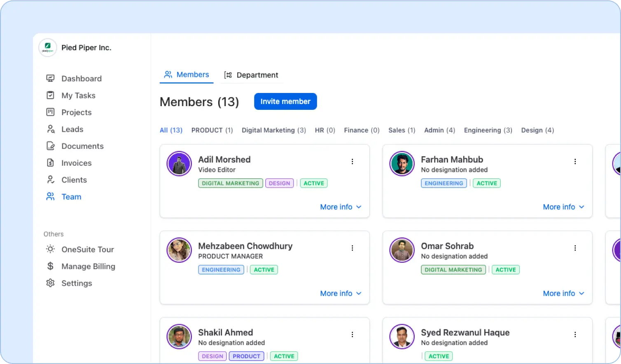Click the Pied Piper Inc. workspace name
This screenshot has width=621, height=364.
coord(86,48)
